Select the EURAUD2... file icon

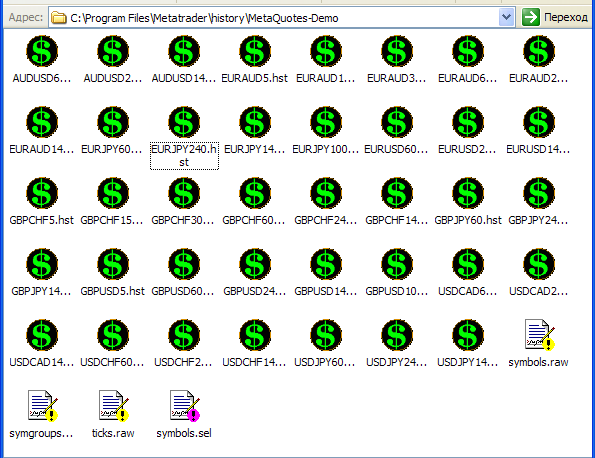point(539,51)
